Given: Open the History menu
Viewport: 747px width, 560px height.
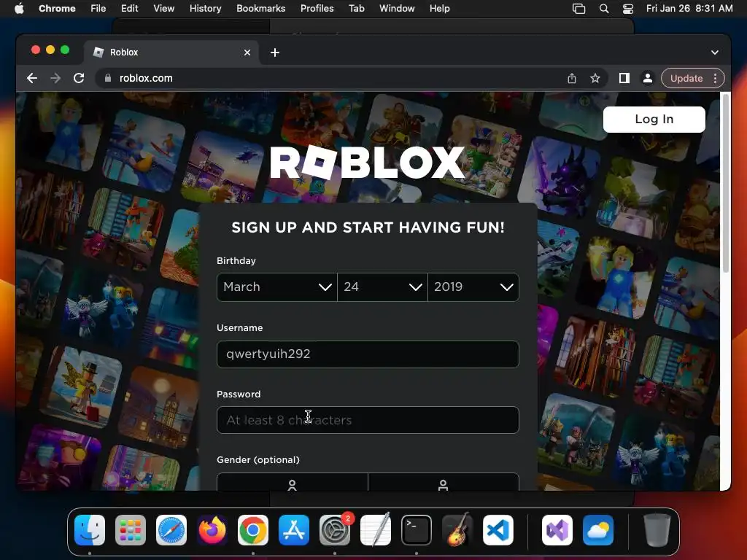Looking at the screenshot, I should (x=205, y=9).
